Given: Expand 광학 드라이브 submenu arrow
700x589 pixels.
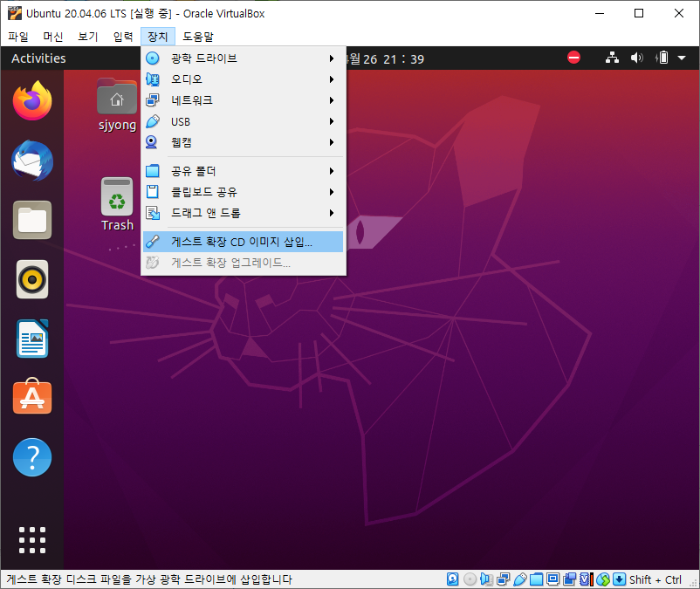Looking at the screenshot, I should [x=332, y=58].
